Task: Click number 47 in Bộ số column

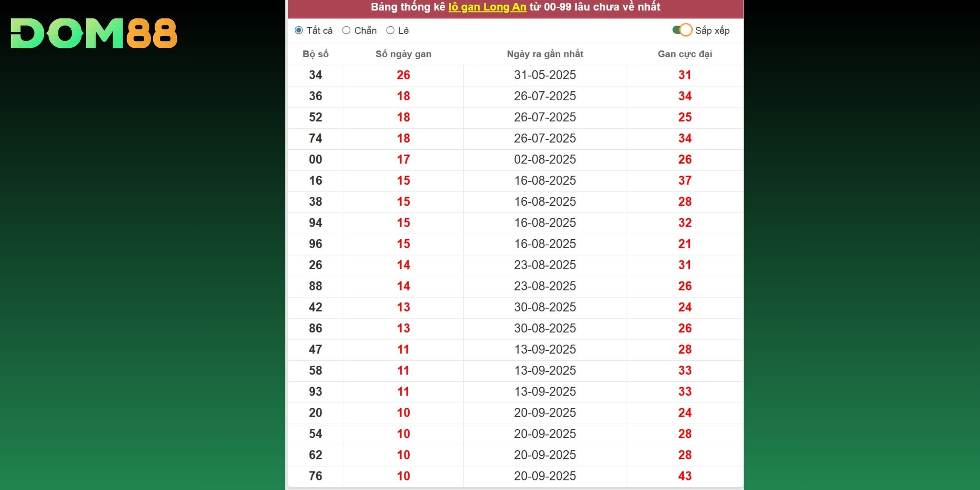Action: (316, 349)
